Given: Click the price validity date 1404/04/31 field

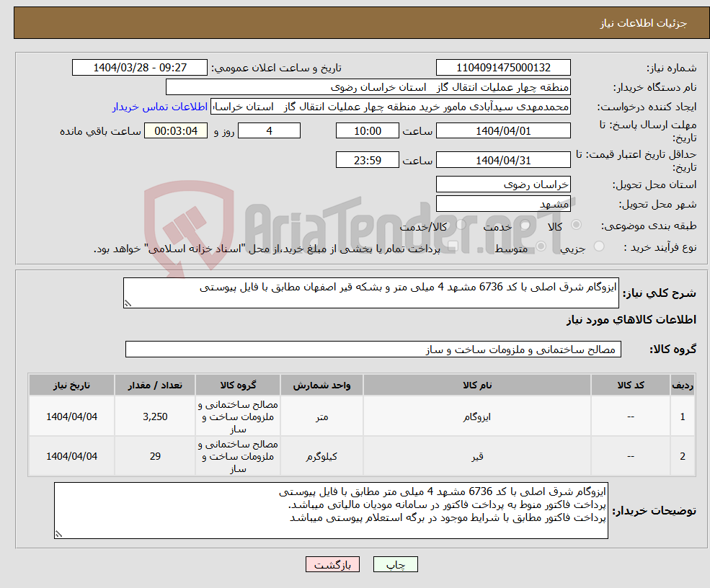Looking at the screenshot, I should (x=503, y=160).
